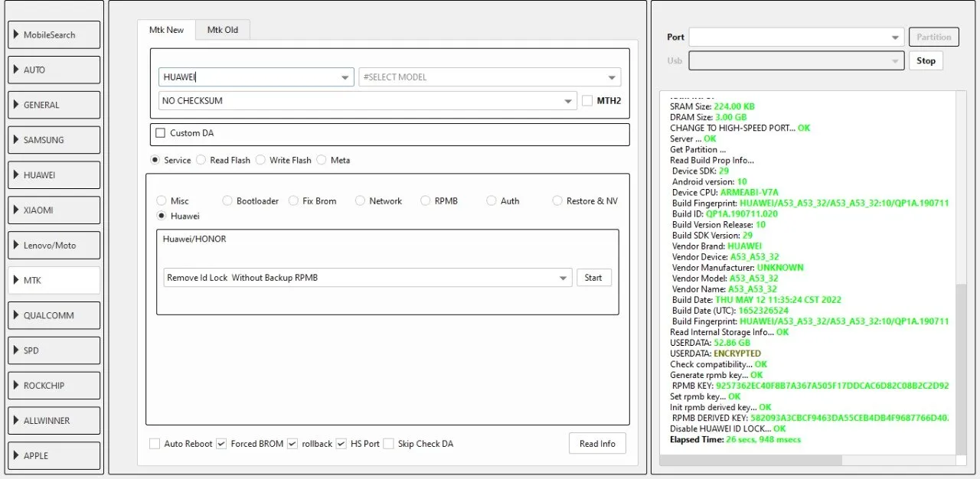This screenshot has width=980, height=479.
Task: Open the SAMSUNG sidebar category
Action: [54, 140]
